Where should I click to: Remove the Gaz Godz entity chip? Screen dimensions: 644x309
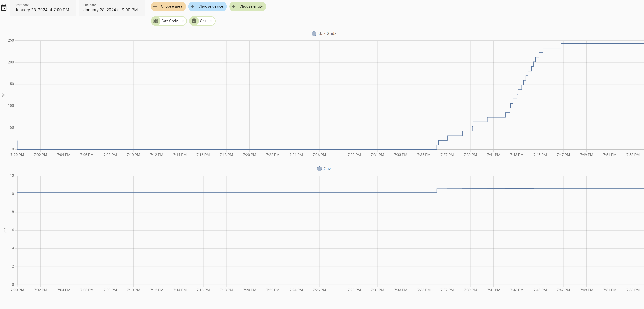(183, 21)
